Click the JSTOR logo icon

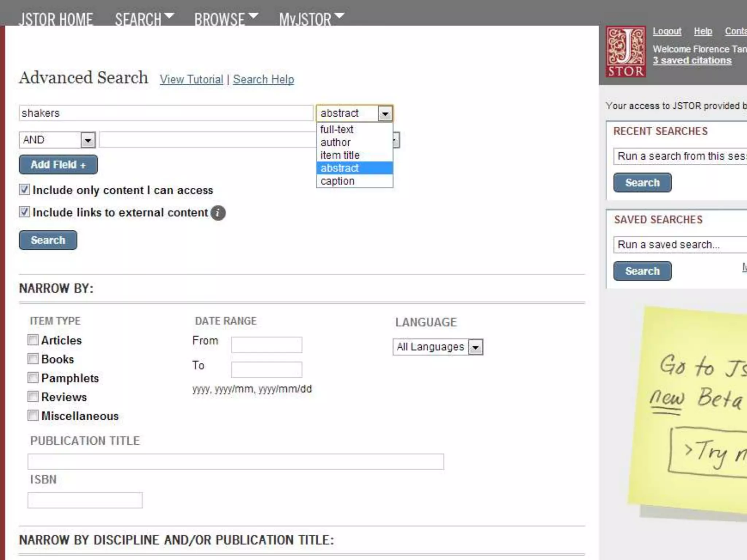626,51
